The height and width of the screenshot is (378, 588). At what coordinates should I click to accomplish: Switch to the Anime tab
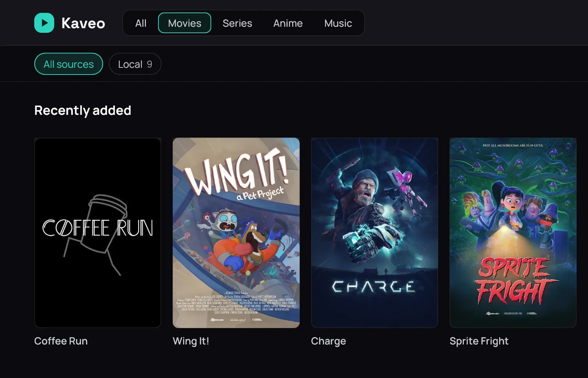288,23
